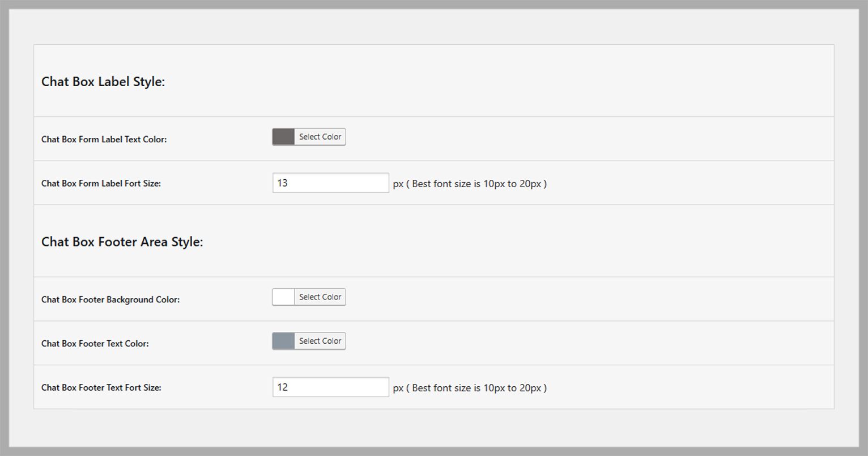Click the value 13 in the label size field
Image resolution: width=868 pixels, height=456 pixels.
click(282, 183)
